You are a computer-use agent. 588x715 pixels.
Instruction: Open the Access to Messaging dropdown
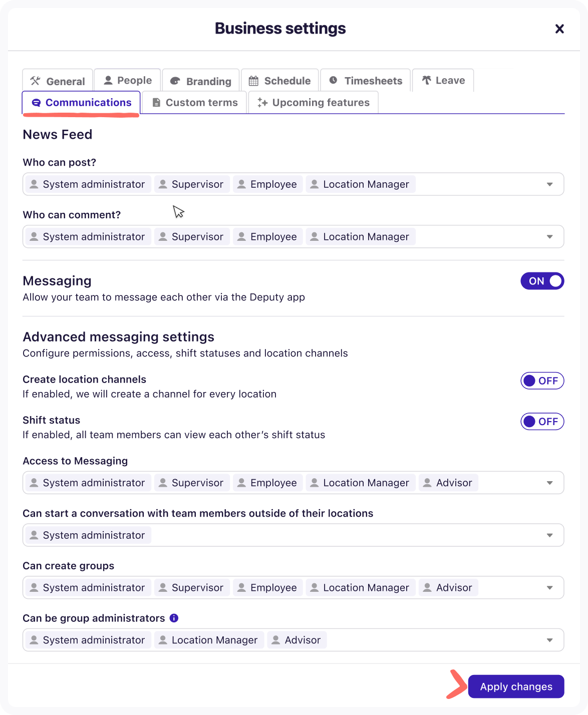coord(549,483)
